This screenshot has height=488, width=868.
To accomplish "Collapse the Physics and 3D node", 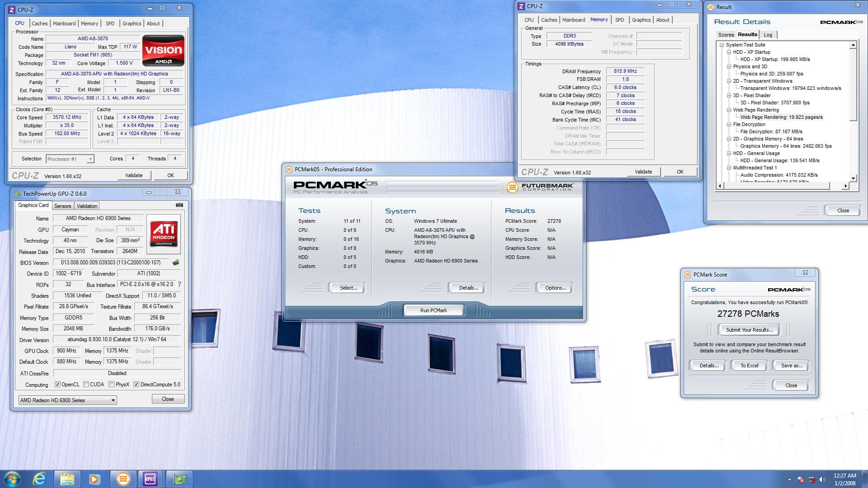I will pyautogui.click(x=729, y=66).
